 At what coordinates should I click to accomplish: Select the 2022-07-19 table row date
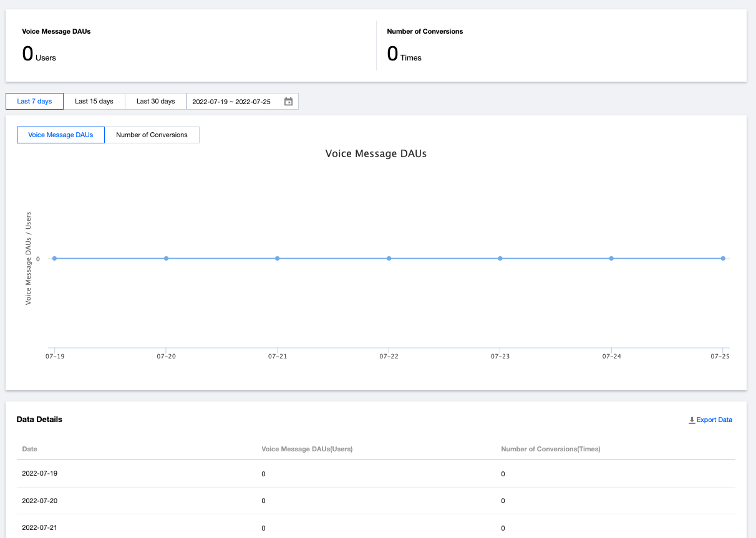(x=40, y=474)
